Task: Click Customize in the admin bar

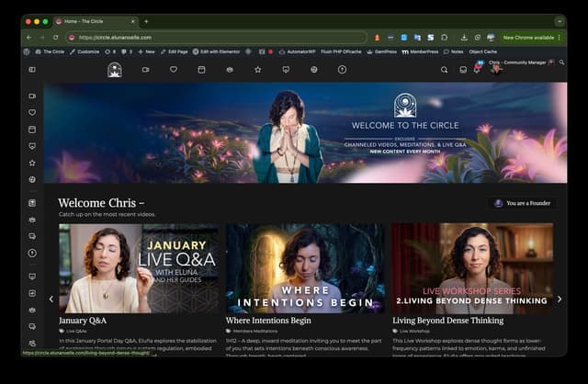Action: 85,51
